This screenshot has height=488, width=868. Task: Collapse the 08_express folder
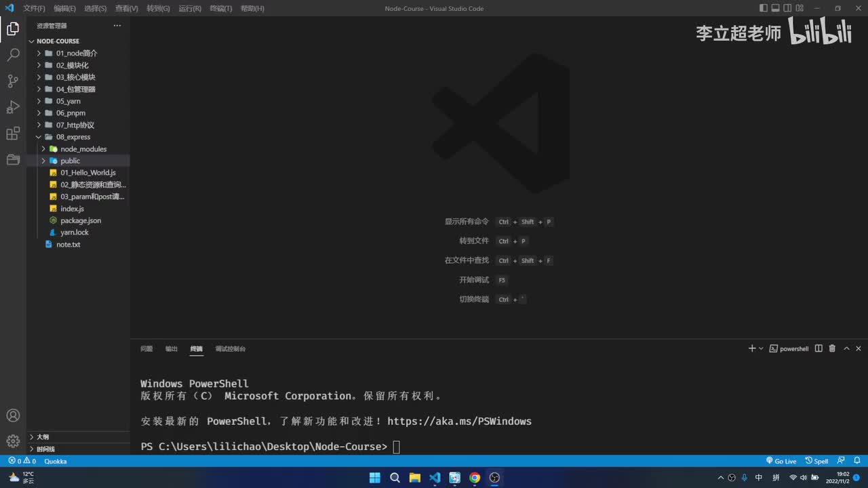78,137
